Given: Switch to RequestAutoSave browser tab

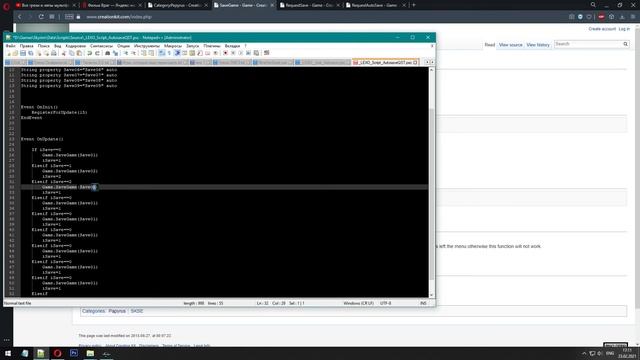Looking at the screenshot, I should (376, 5).
